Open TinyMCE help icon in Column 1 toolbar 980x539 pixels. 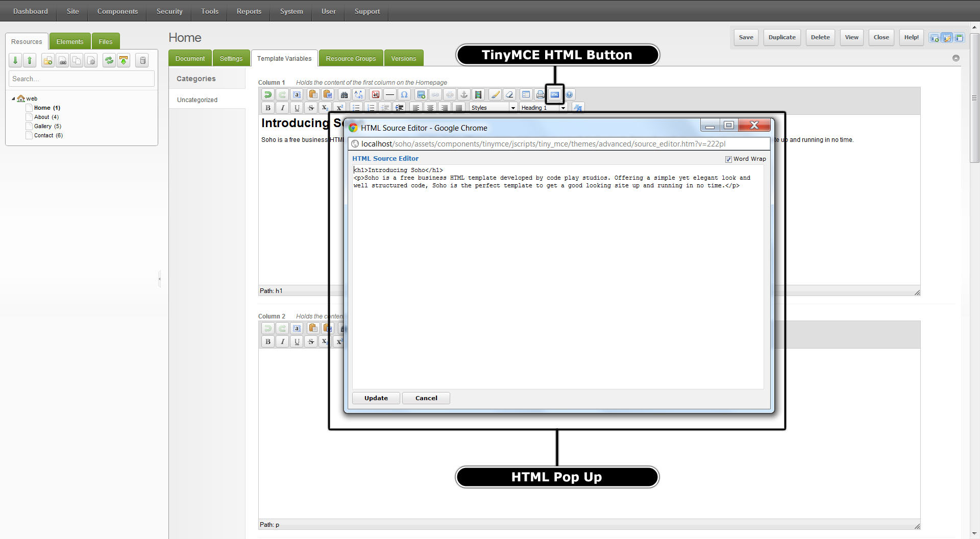pos(569,94)
